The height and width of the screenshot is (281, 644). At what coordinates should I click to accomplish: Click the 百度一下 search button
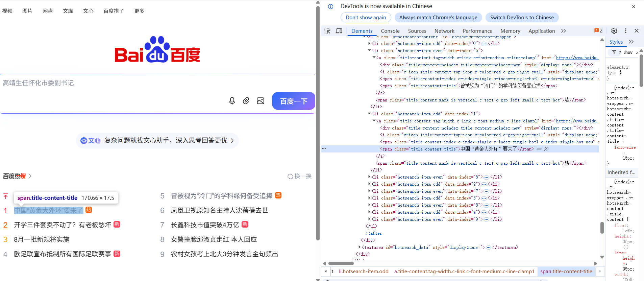tap(294, 101)
